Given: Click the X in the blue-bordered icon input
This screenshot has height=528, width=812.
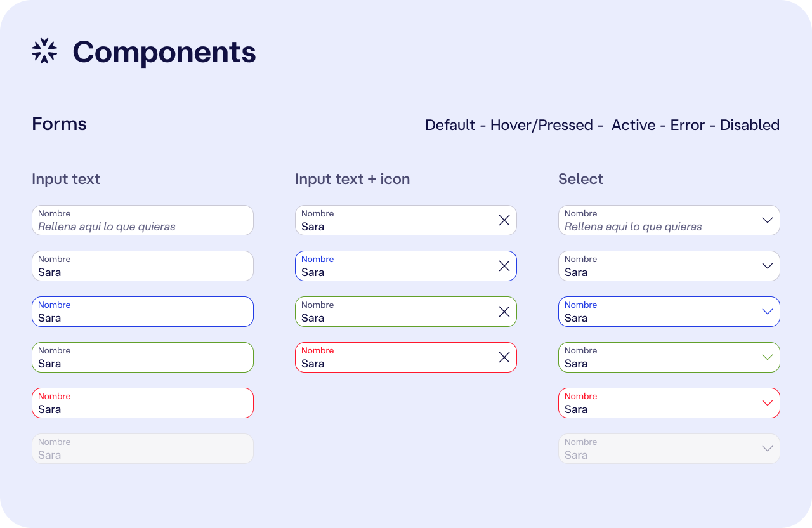Looking at the screenshot, I should [x=504, y=266].
